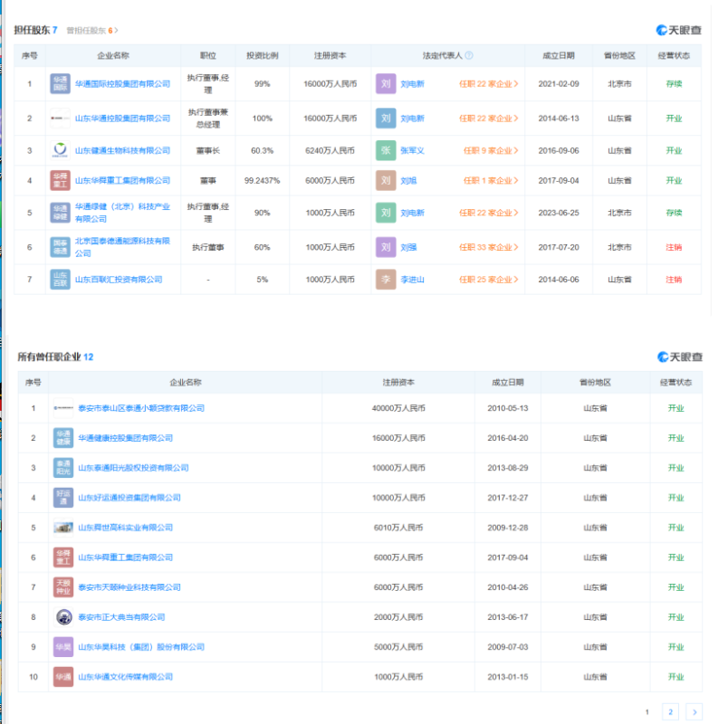
Task: Click the 张军义 avatar icon
Action: [x=386, y=150]
